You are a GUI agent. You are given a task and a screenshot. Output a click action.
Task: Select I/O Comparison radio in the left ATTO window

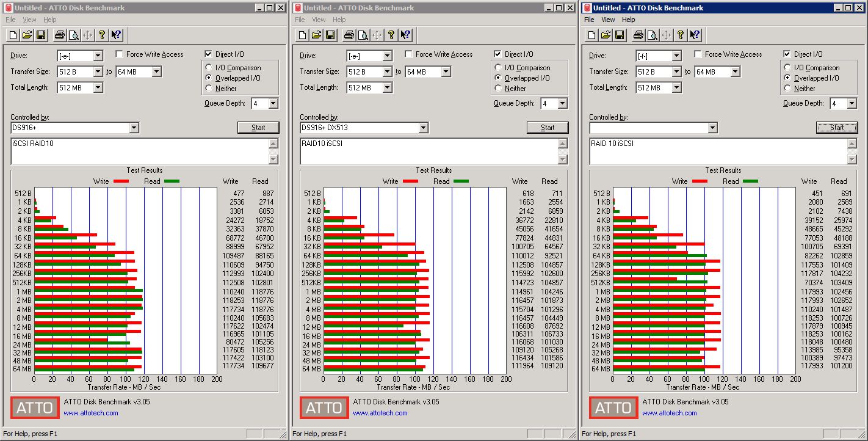click(209, 68)
